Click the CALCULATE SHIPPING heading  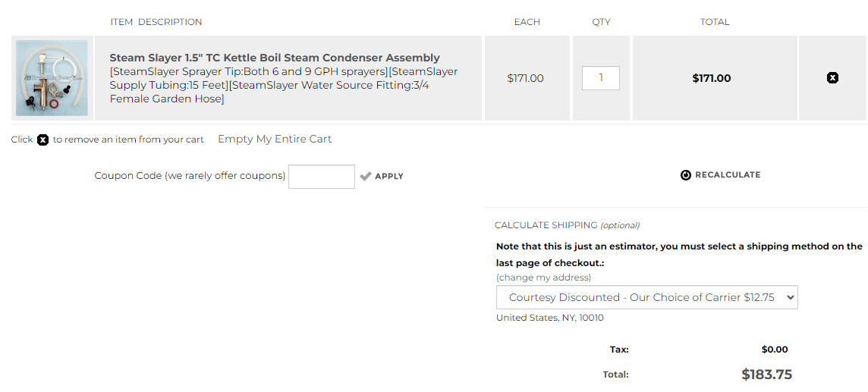tap(546, 225)
